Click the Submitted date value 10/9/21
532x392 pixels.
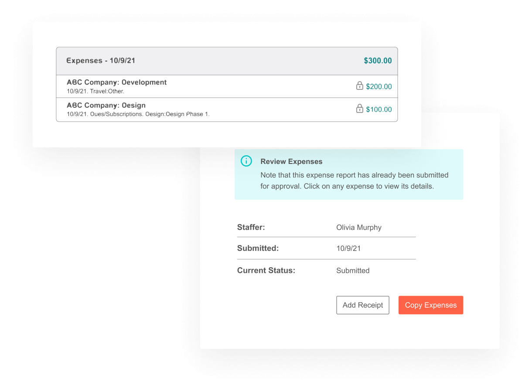[x=348, y=249]
